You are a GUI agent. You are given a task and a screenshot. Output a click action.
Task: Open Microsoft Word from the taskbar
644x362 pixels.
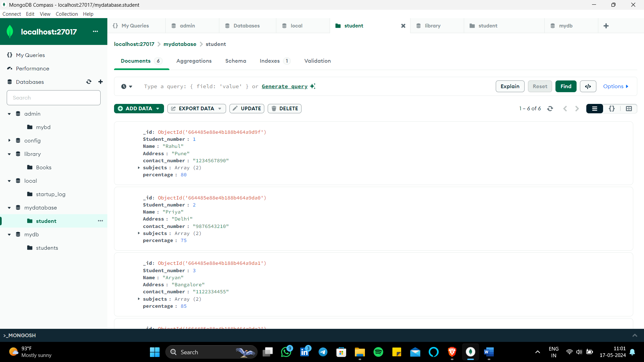click(x=489, y=352)
